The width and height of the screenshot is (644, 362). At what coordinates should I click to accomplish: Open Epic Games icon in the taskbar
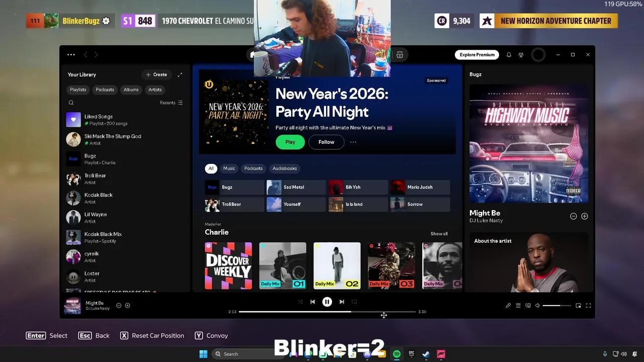click(x=411, y=354)
